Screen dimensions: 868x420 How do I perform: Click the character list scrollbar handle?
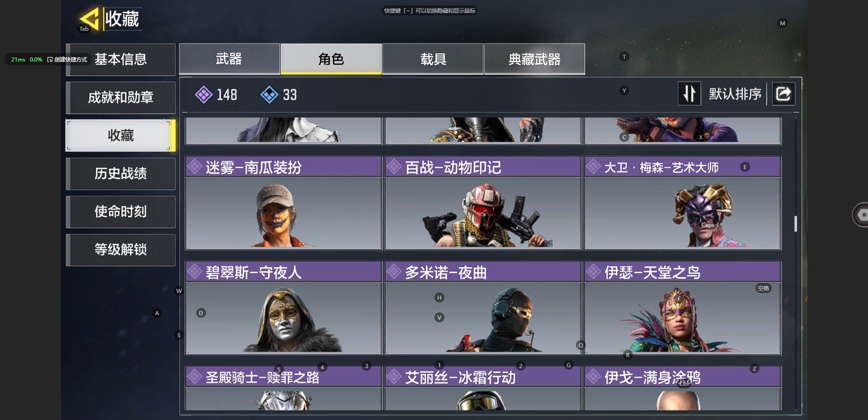[x=796, y=224]
